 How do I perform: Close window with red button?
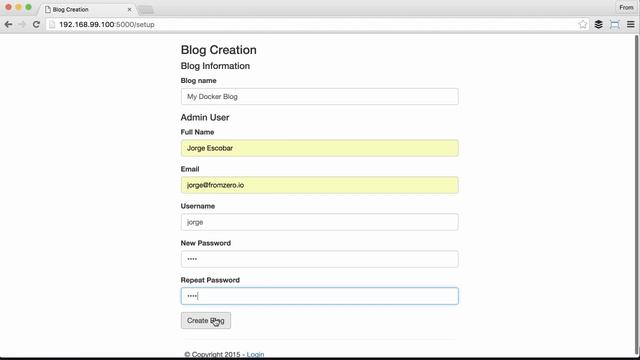[8, 7]
